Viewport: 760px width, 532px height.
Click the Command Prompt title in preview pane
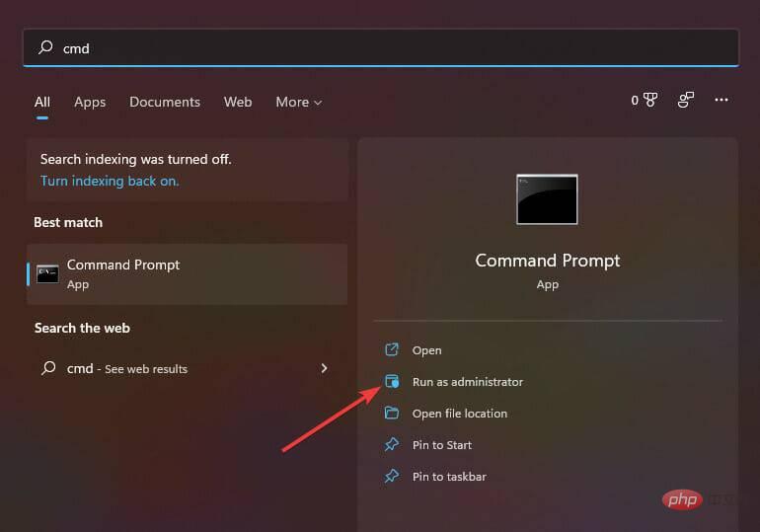pos(547,261)
